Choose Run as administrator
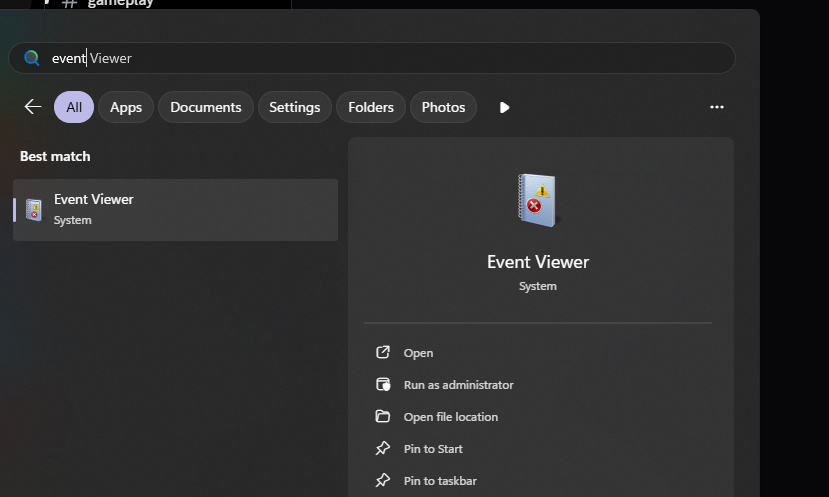 point(458,385)
